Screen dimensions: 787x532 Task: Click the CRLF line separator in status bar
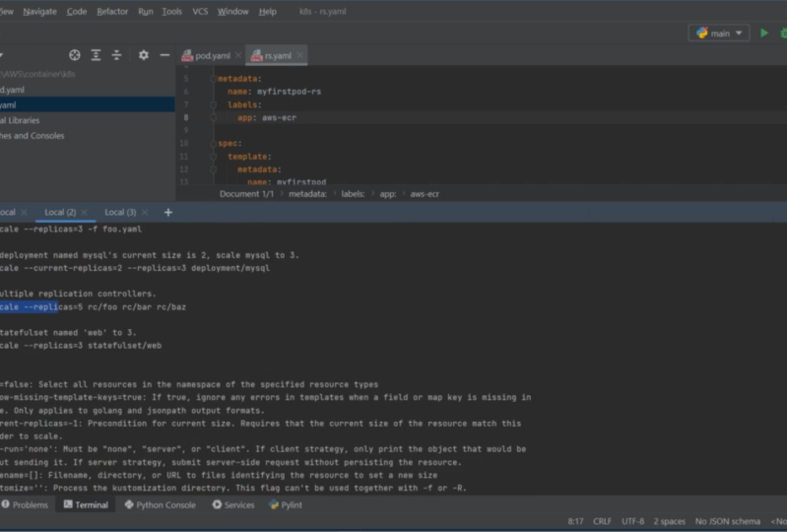(x=602, y=521)
